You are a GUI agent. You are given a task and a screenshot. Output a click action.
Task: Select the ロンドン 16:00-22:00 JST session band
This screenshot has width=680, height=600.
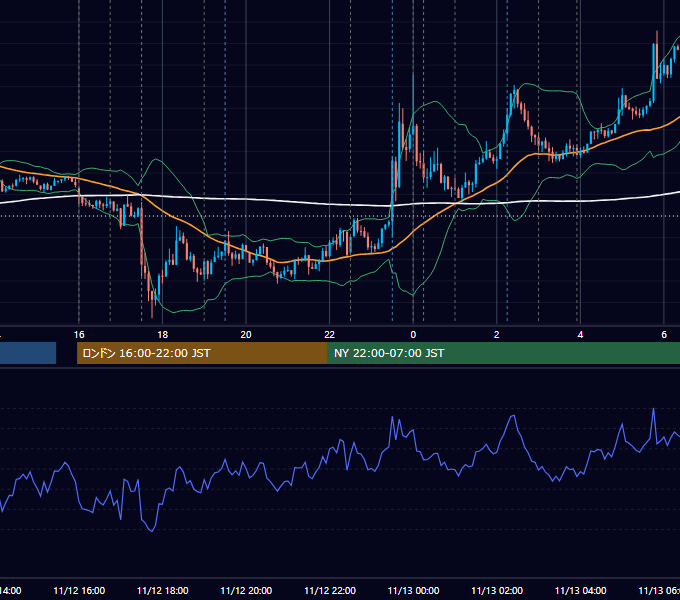pyautogui.click(x=202, y=353)
